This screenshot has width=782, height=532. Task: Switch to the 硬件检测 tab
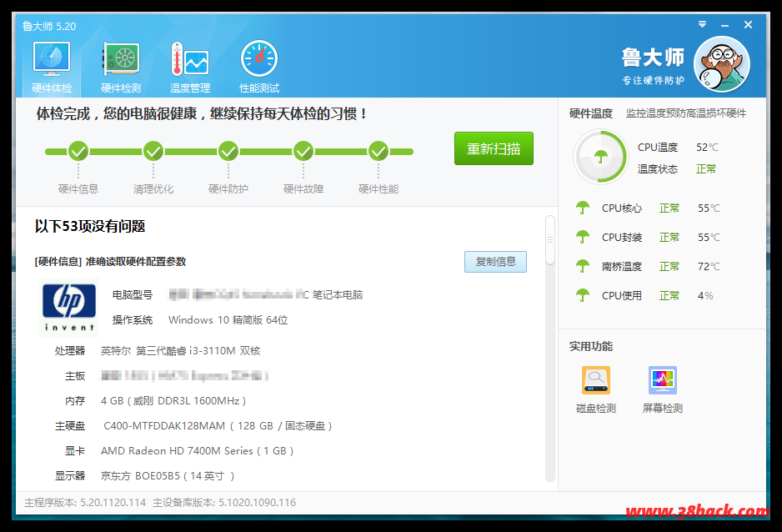coord(121,68)
